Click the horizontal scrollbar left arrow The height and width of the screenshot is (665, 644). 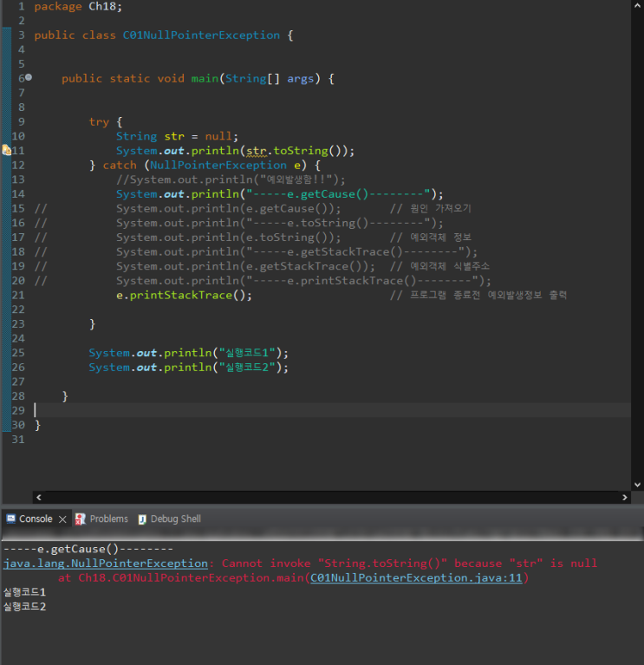pyautogui.click(x=39, y=497)
